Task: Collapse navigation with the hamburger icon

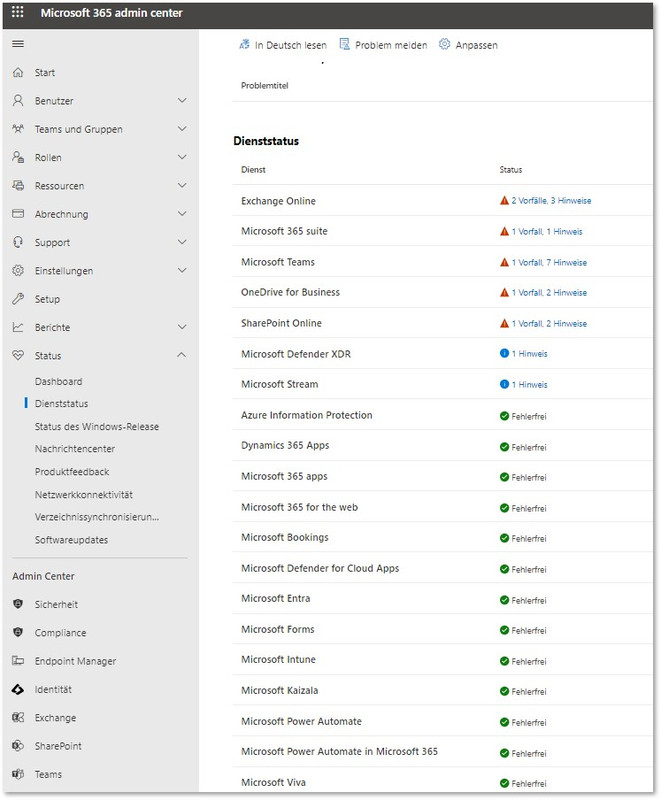Action: (18, 44)
